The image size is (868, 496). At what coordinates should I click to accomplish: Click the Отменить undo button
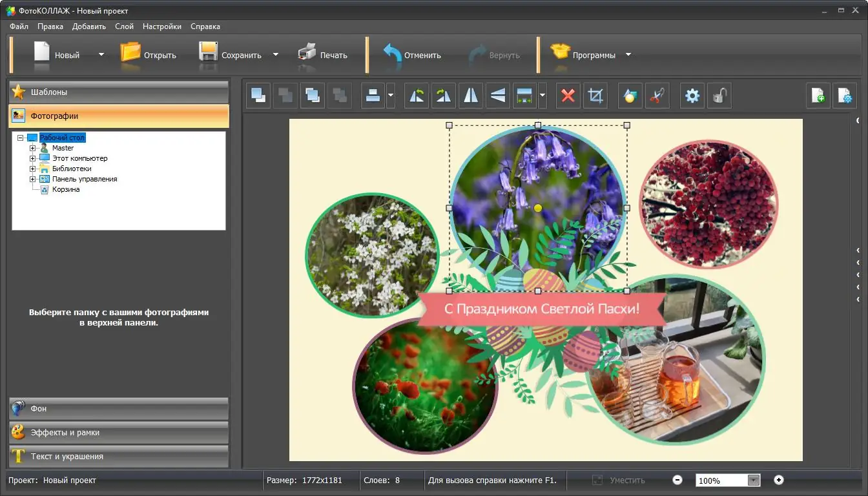(412, 55)
